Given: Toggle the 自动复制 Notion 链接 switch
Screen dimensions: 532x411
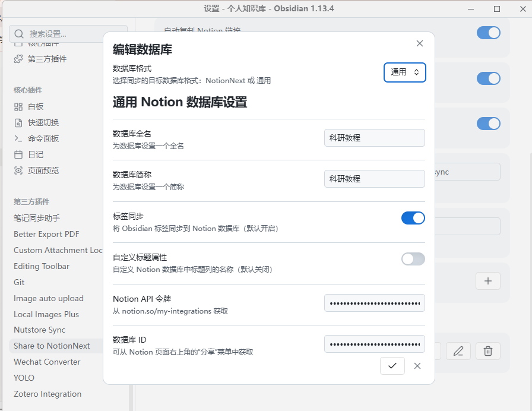Looking at the screenshot, I should (x=488, y=33).
